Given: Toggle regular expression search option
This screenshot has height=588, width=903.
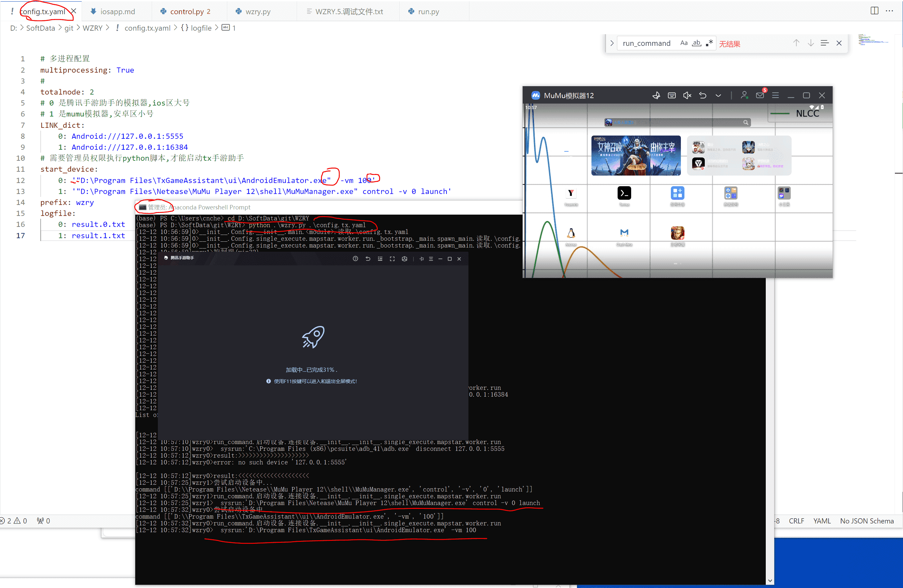Looking at the screenshot, I should click(709, 43).
